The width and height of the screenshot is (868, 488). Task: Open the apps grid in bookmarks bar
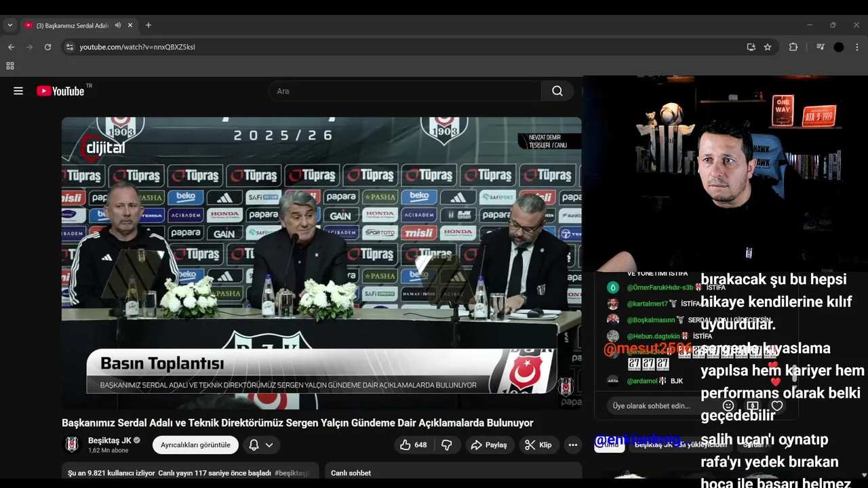point(10,66)
